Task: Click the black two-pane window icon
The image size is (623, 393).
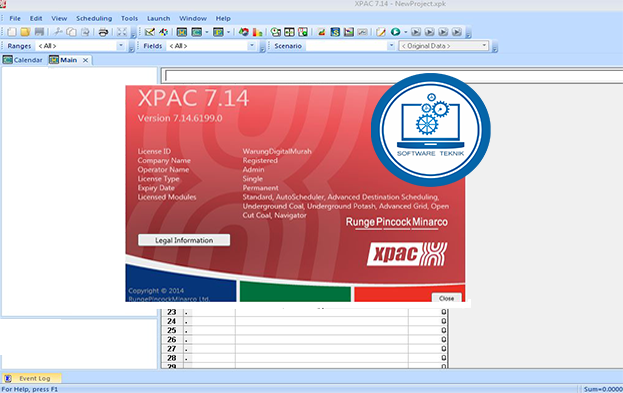Action: point(289,32)
